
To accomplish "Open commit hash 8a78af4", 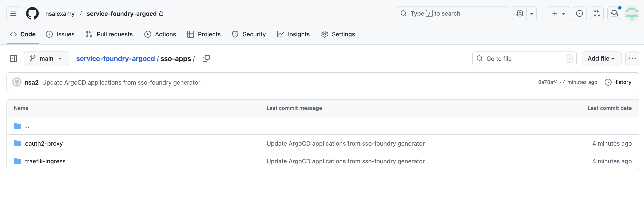I will (548, 82).
